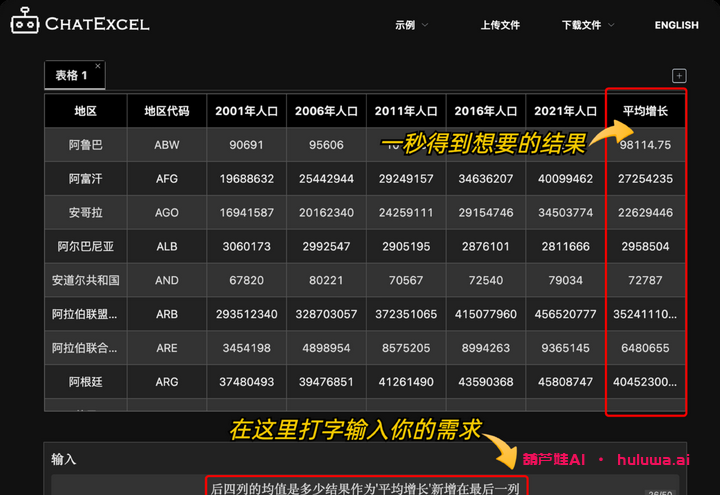Viewport: 720px width, 495px height.
Task: Click the 地区 column header
Action: (86, 111)
